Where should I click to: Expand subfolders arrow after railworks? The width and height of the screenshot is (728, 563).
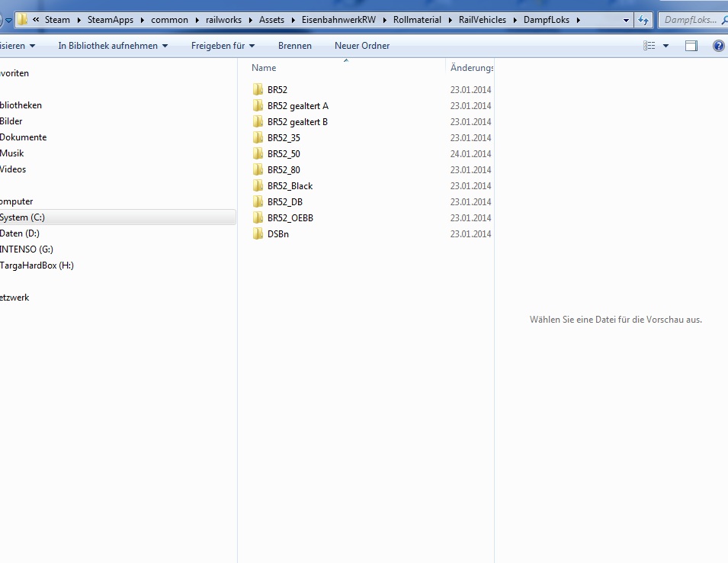pyautogui.click(x=250, y=20)
